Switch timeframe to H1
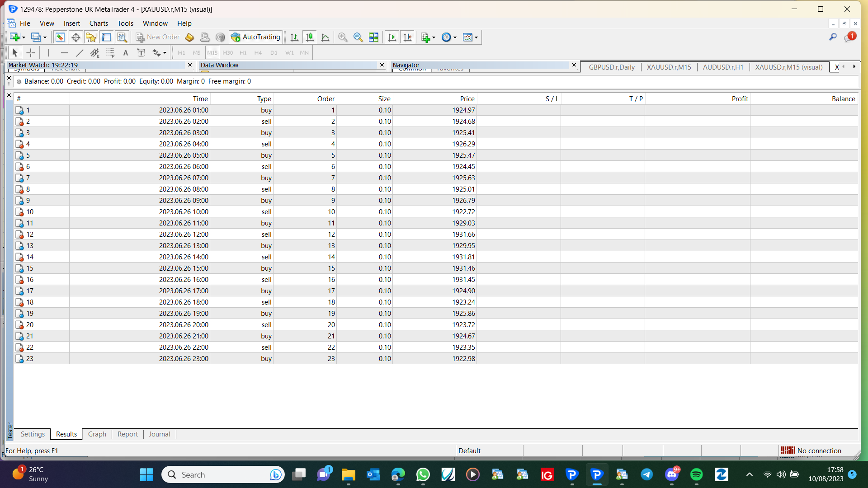 coord(243,53)
